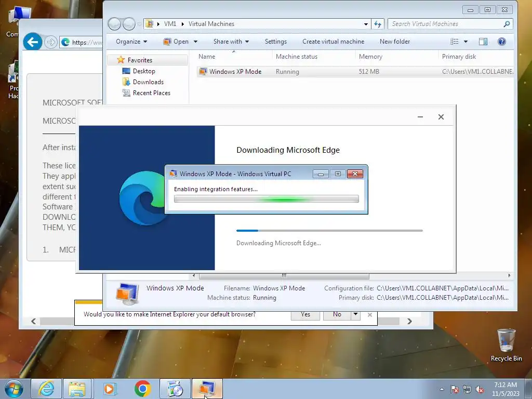Click the Windows XP Mode details pane icon
Viewport: 532px width, 399px height.
pos(127,293)
